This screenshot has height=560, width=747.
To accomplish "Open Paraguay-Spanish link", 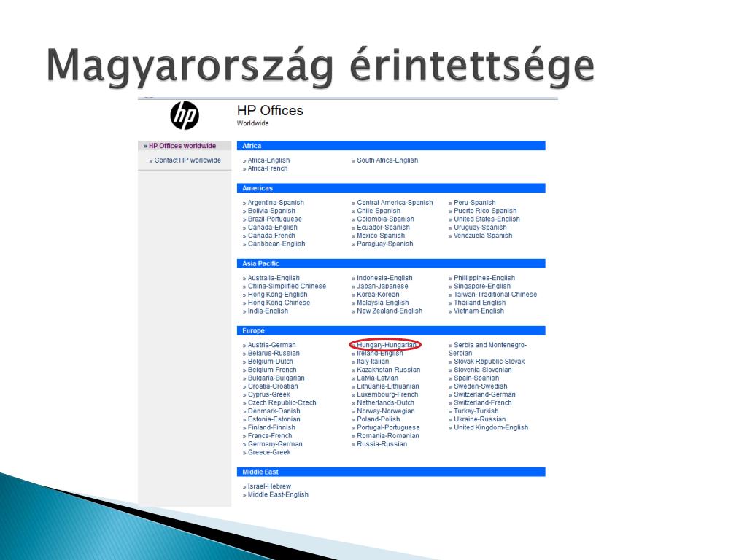I will pos(385,244).
